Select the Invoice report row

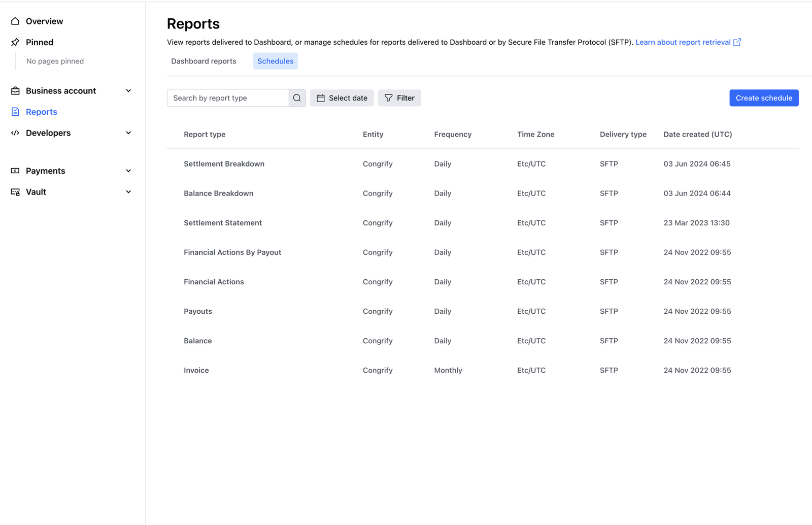[483, 370]
